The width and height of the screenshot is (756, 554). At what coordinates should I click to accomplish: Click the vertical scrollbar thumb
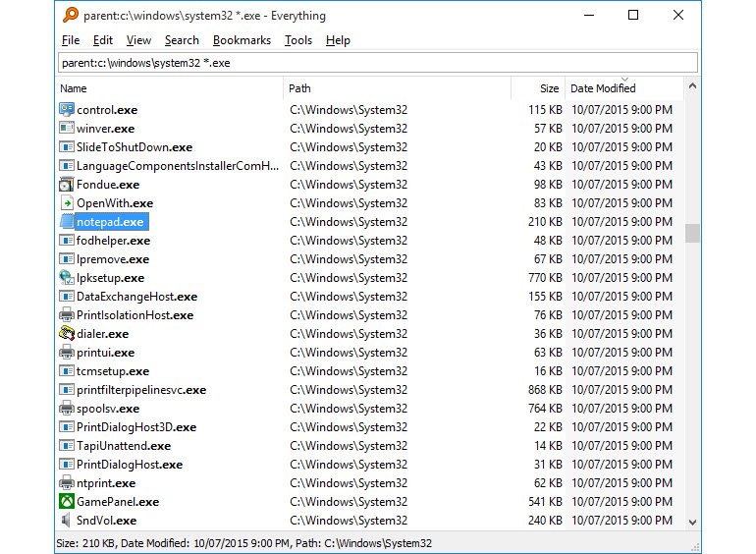point(693,233)
